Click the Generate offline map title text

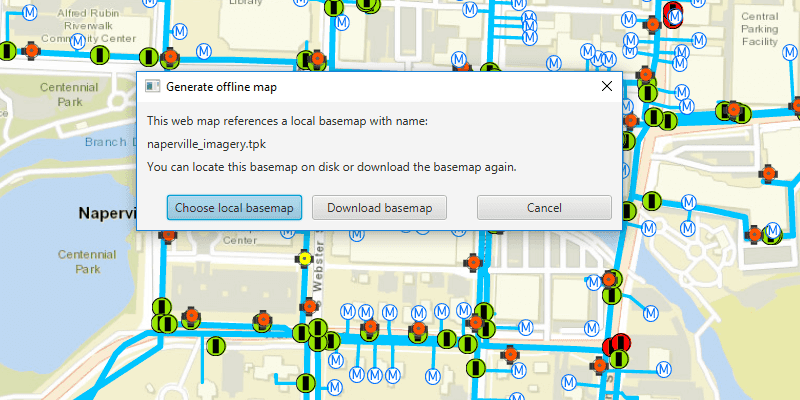coord(221,87)
